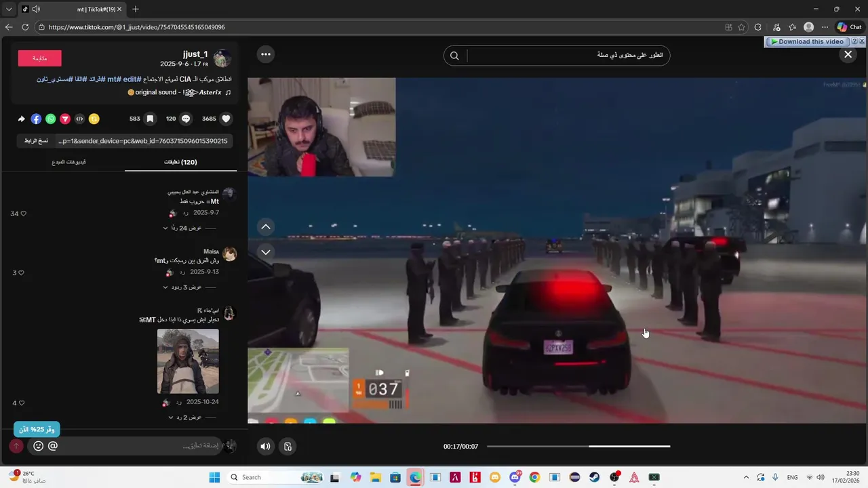This screenshot has width=868, height=488.
Task: Insert an emoji in the comment box
Action: pyautogui.click(x=38, y=446)
